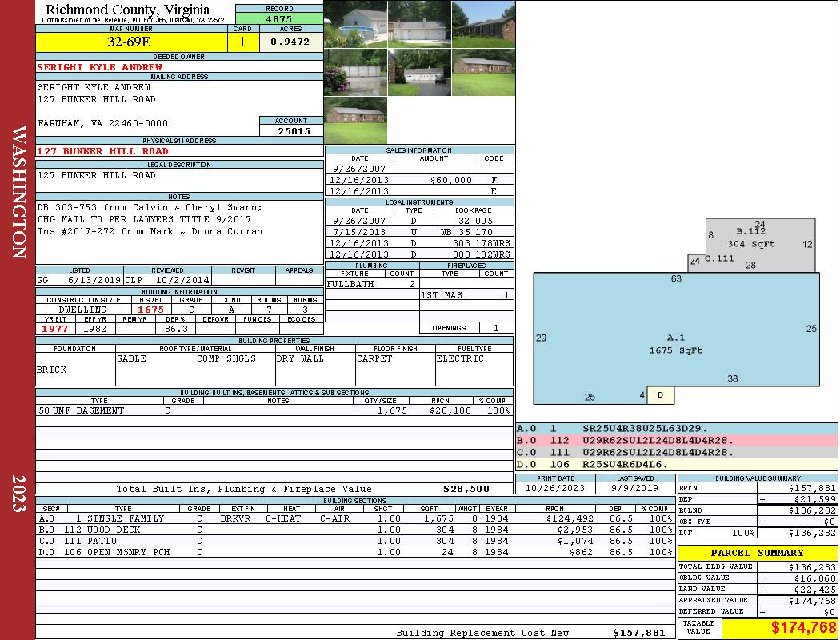Click the blue A.1 1675 SqFt sketch area

click(x=676, y=344)
